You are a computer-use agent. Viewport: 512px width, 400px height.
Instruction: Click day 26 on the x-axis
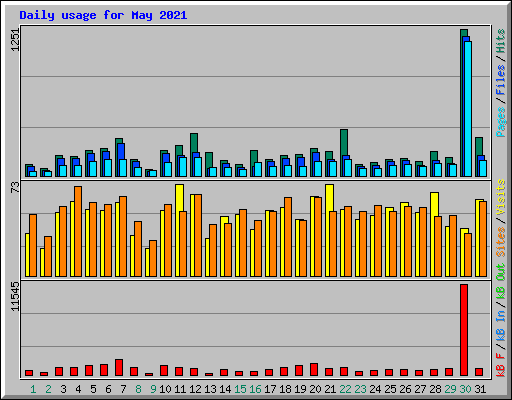[x=405, y=389]
